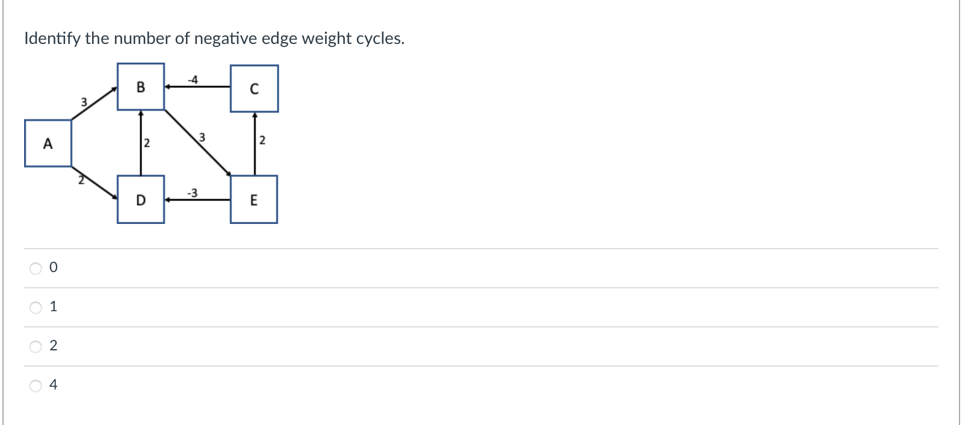
Task: Click the weight 3 label on B to E edge
Action: point(202,137)
